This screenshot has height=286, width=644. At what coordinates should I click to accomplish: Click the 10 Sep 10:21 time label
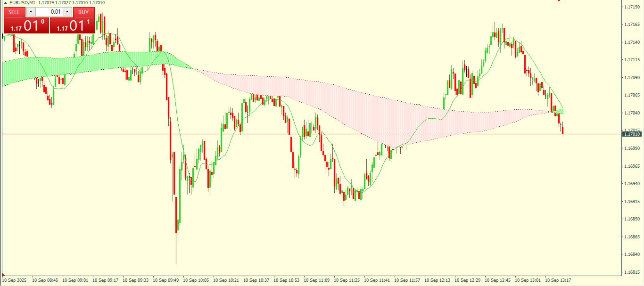point(226,280)
